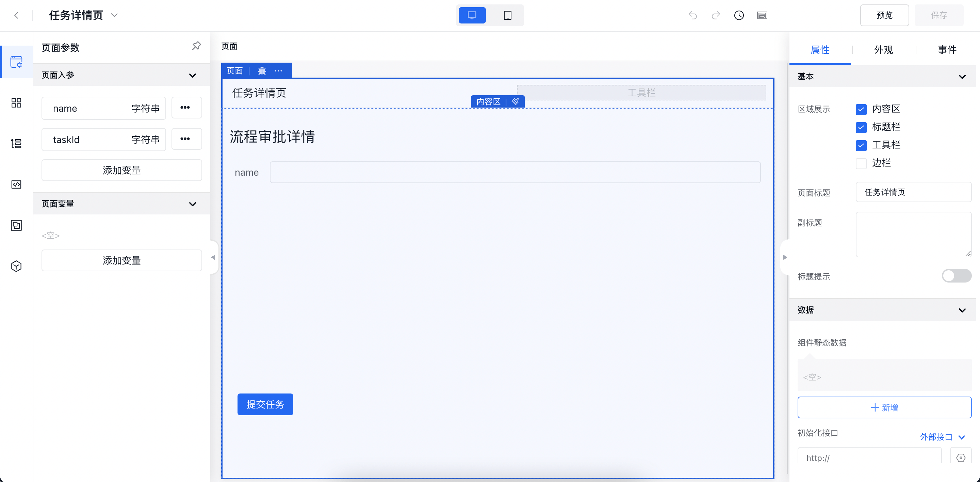Toggle the 标题提示 switch
Viewport: 980px width, 482px height.
(957, 276)
